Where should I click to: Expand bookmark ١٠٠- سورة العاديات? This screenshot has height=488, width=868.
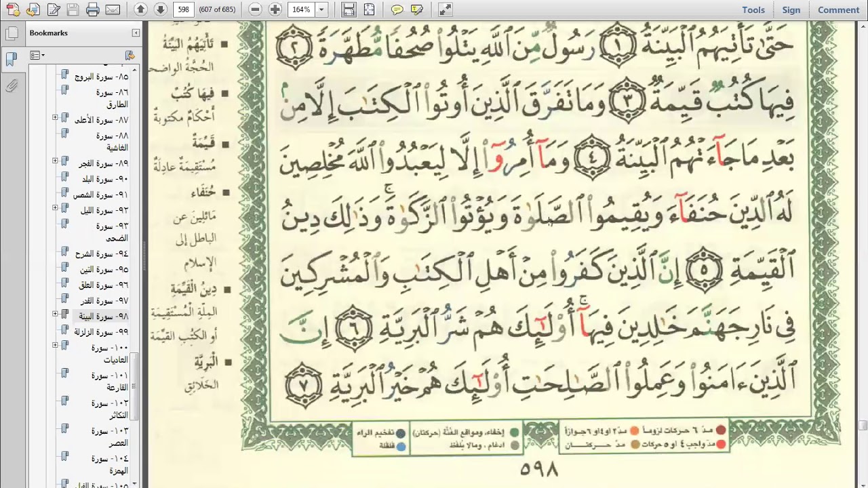(x=55, y=345)
